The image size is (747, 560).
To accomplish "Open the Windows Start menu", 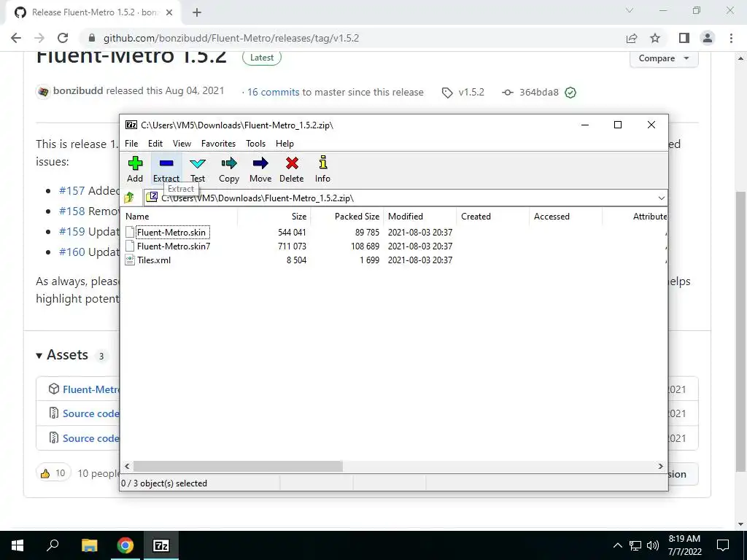I will pyautogui.click(x=18, y=545).
